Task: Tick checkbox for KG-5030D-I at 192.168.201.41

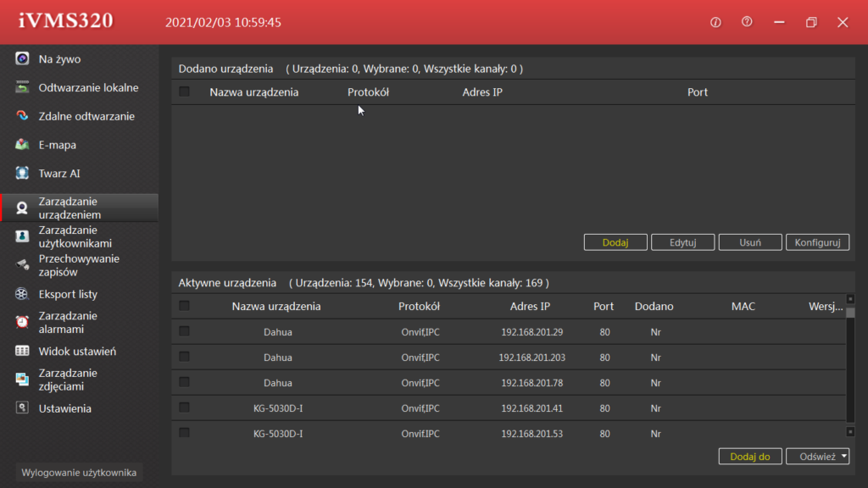Action: tap(184, 408)
